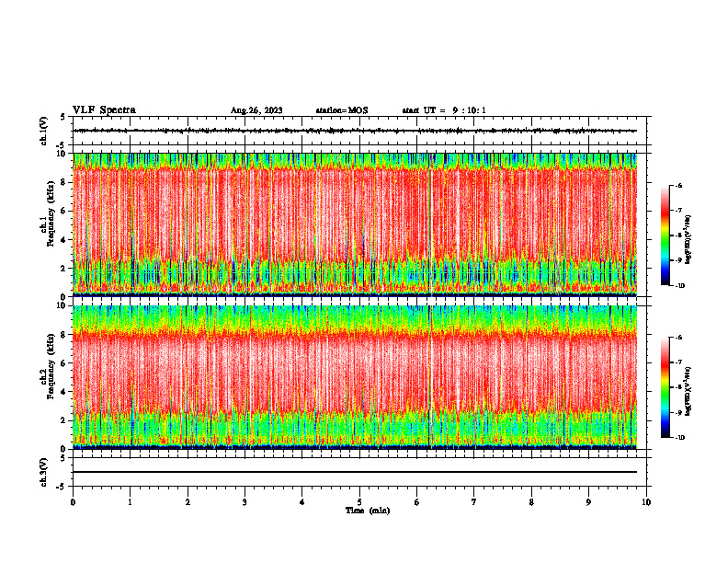Viewport: 728px width, 563px height.
Task: Select the ch.2 spectrogram color bar
Action: [x=665, y=387]
